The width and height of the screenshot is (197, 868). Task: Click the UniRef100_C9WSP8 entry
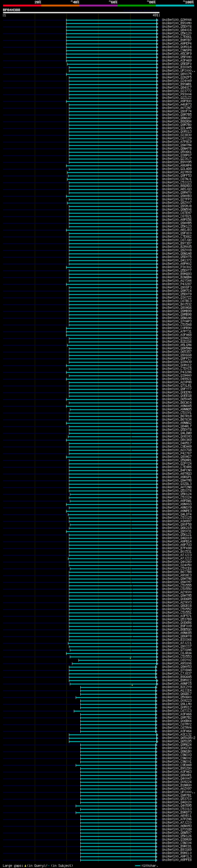(x=177, y=50)
